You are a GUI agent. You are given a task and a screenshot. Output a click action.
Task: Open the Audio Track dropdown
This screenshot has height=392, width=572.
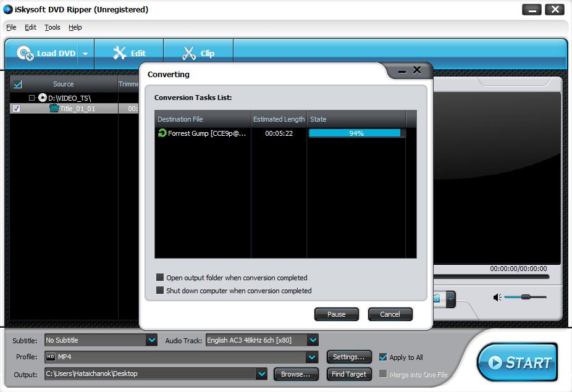pos(313,340)
